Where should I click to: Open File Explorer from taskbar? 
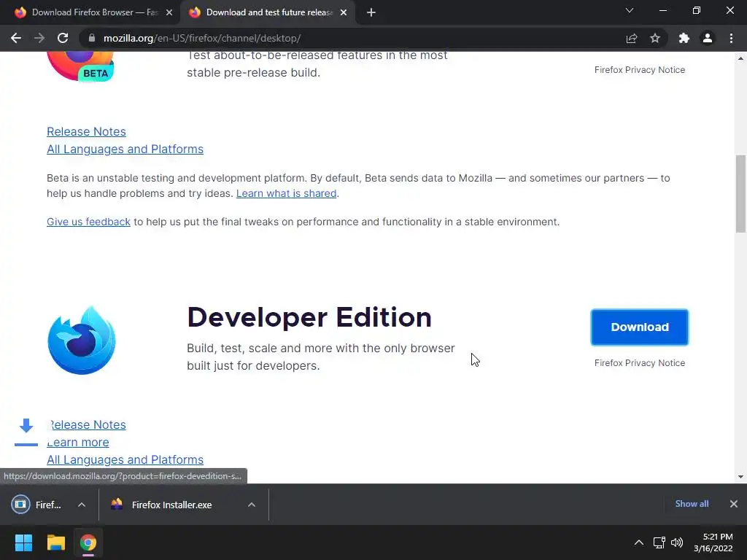(x=55, y=542)
